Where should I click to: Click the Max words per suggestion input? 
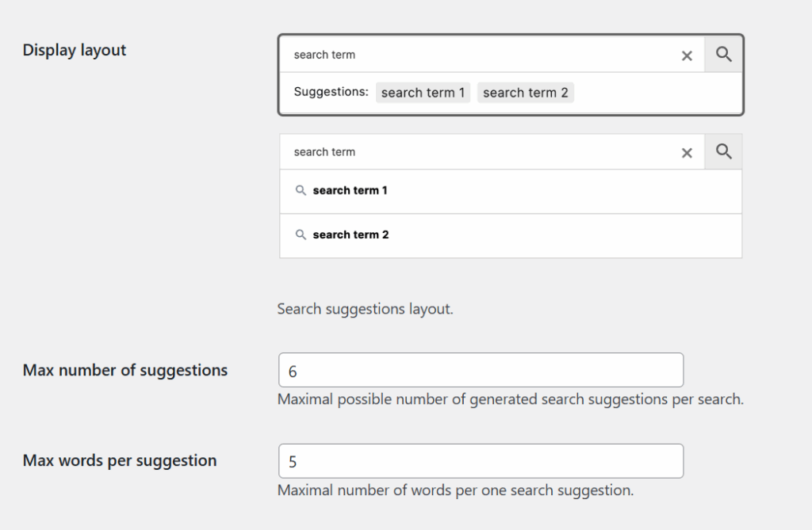pyautogui.click(x=480, y=460)
